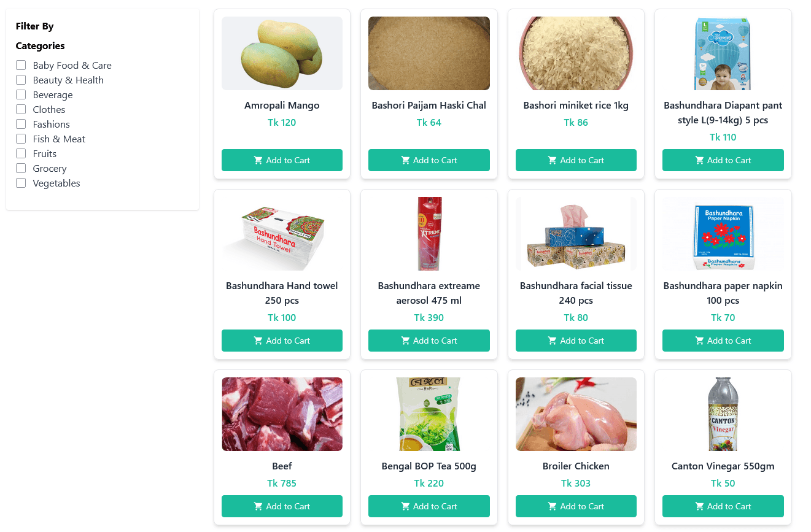View the Bashundhara Diapant product photo

[723, 53]
